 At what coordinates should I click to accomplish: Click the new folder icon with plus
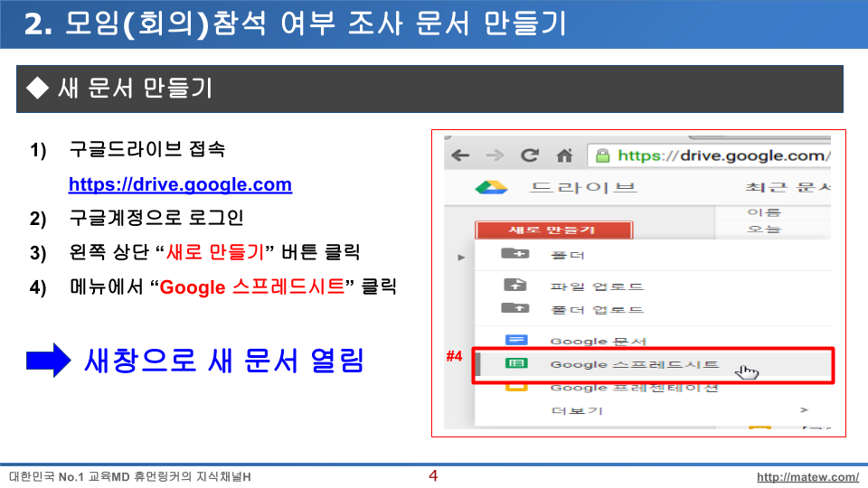(x=514, y=253)
